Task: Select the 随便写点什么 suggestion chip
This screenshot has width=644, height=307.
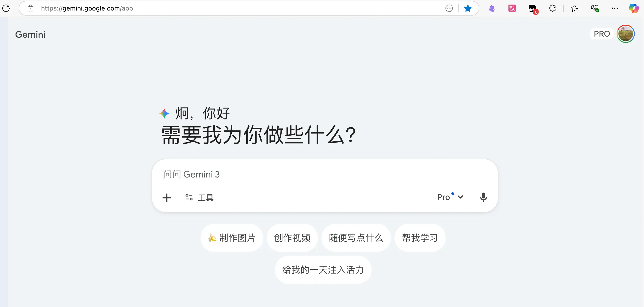Action: coord(356,238)
